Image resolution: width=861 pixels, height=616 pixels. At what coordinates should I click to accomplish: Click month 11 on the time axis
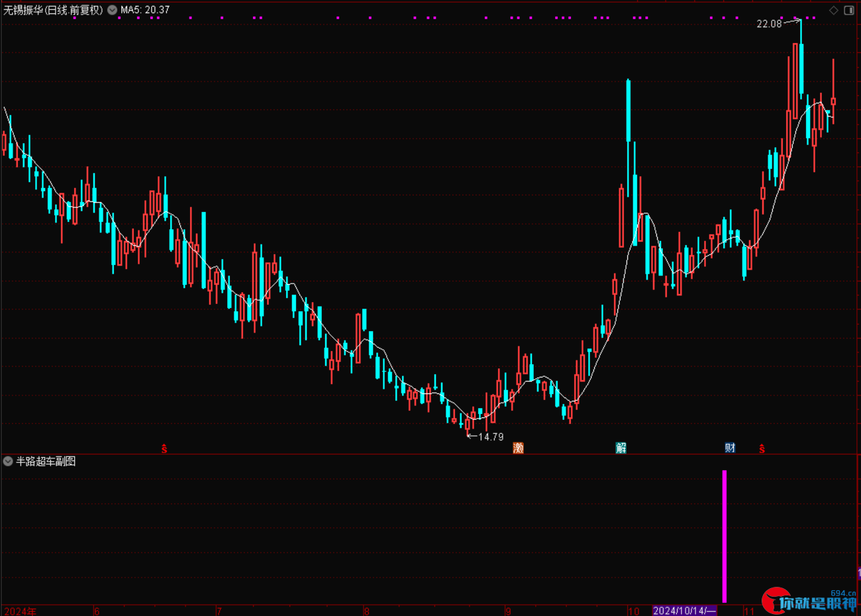click(x=749, y=611)
